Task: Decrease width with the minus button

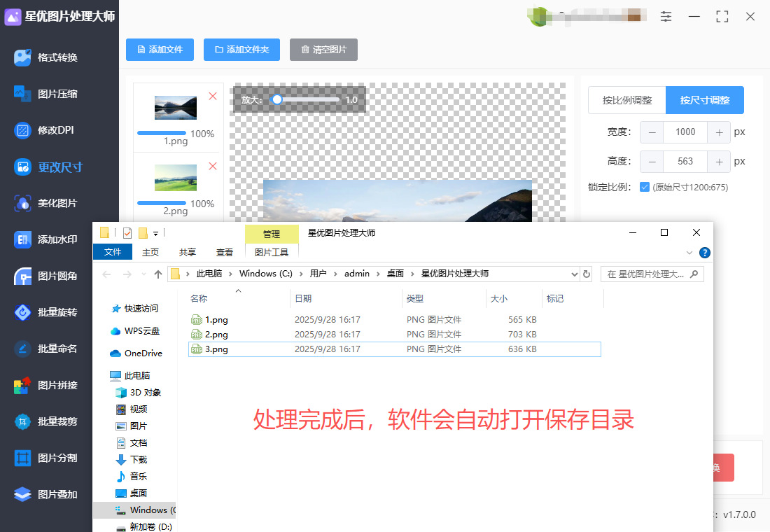Action: point(652,132)
